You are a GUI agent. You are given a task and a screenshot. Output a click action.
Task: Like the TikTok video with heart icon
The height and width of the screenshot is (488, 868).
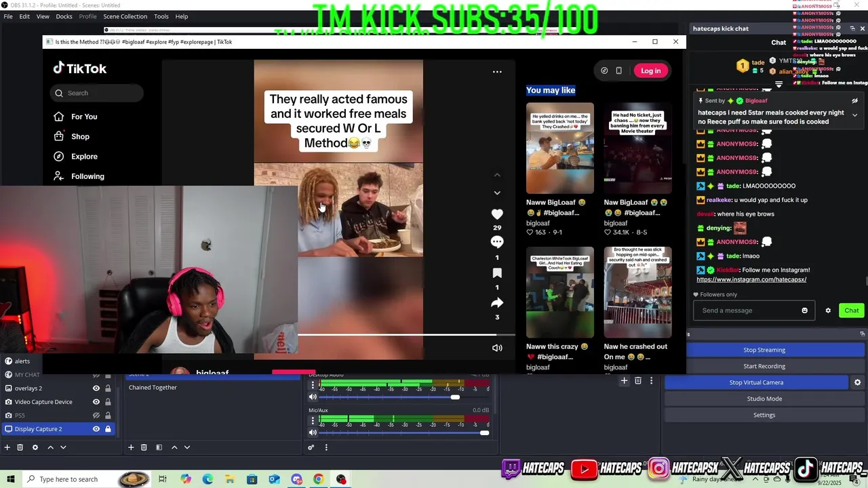pos(497,214)
